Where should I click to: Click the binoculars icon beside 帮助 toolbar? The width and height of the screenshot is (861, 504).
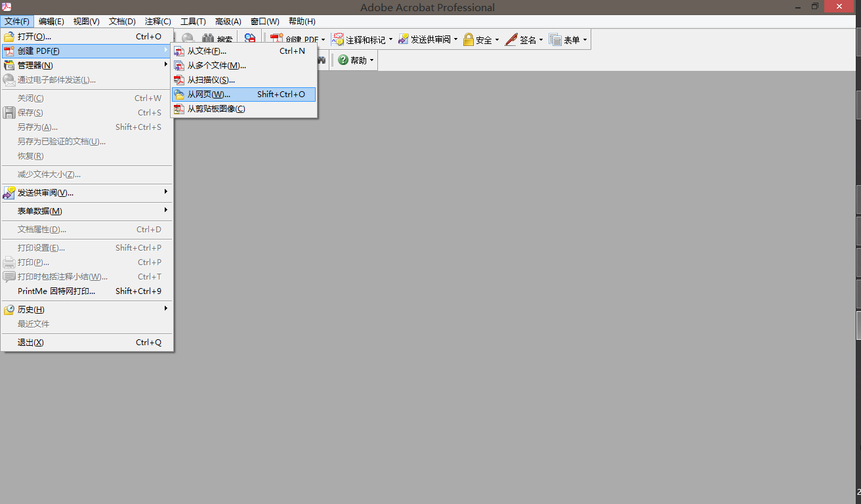click(322, 60)
